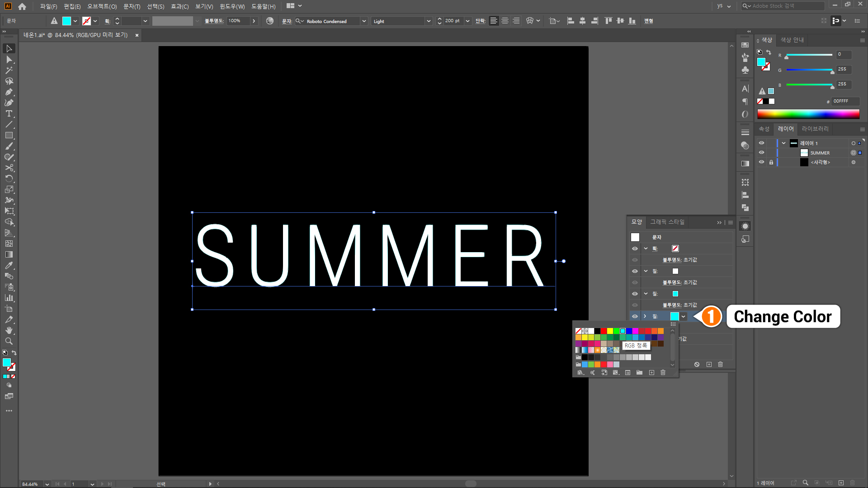The width and height of the screenshot is (868, 488).
Task: Open the Light font style dropdown
Action: pos(429,21)
